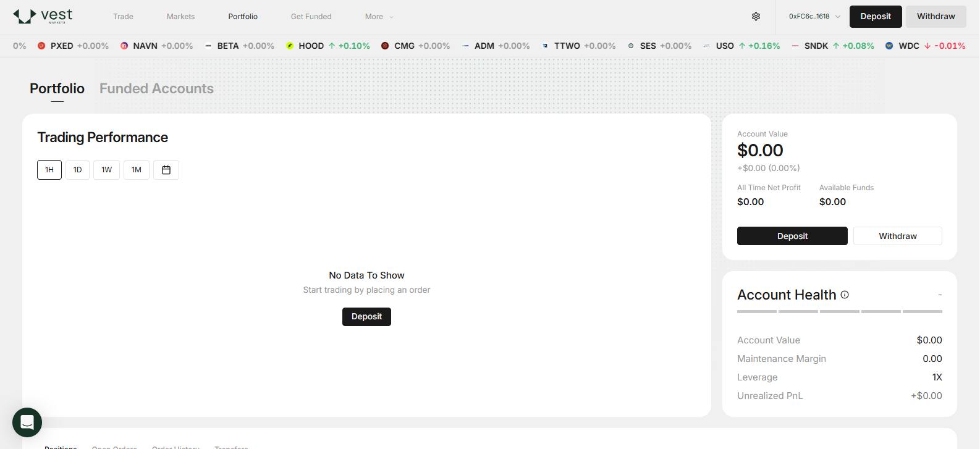Select the 1H time range

click(49, 170)
